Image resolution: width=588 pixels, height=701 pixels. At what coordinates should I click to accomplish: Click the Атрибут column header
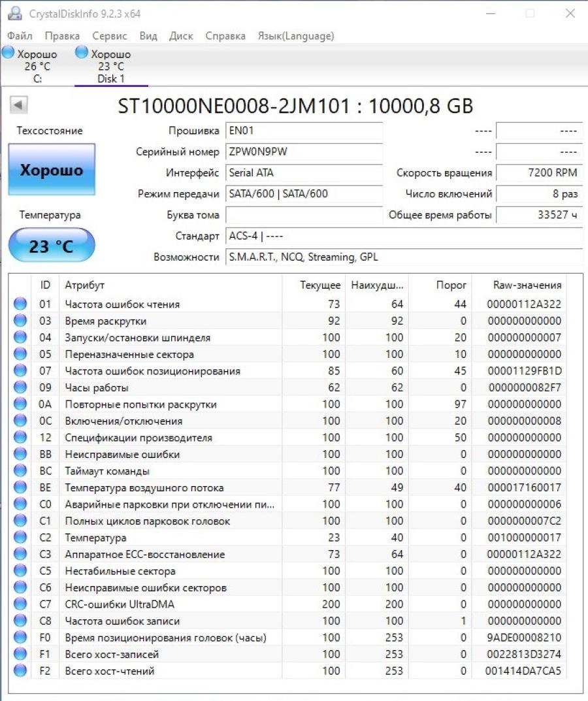click(170, 285)
